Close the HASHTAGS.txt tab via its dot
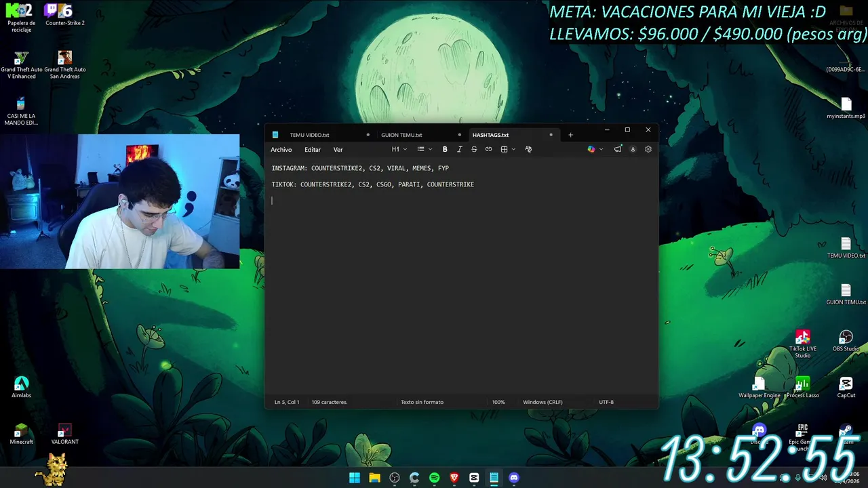 [551, 135]
